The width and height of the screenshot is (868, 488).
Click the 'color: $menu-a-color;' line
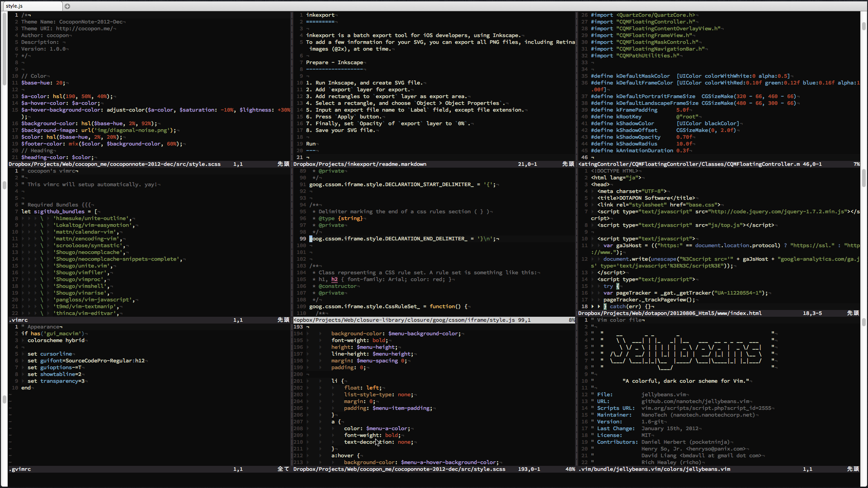[377, 428]
